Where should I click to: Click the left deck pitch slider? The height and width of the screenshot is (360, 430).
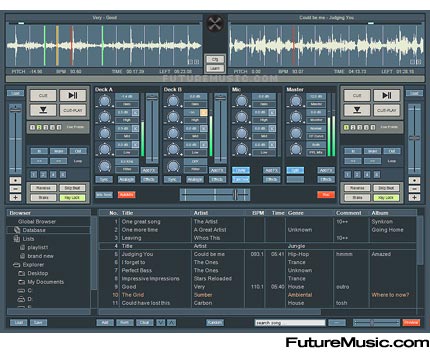point(15,138)
